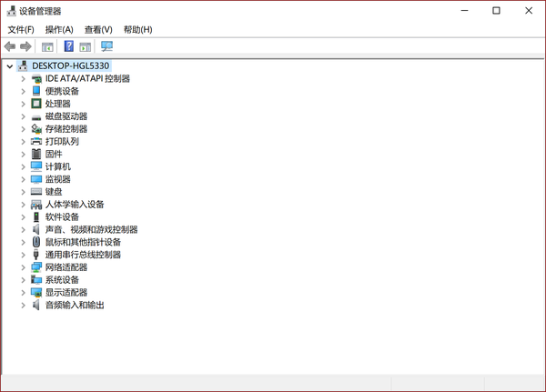
Task: Click the 计算机 computer icon
Action: coord(36,166)
